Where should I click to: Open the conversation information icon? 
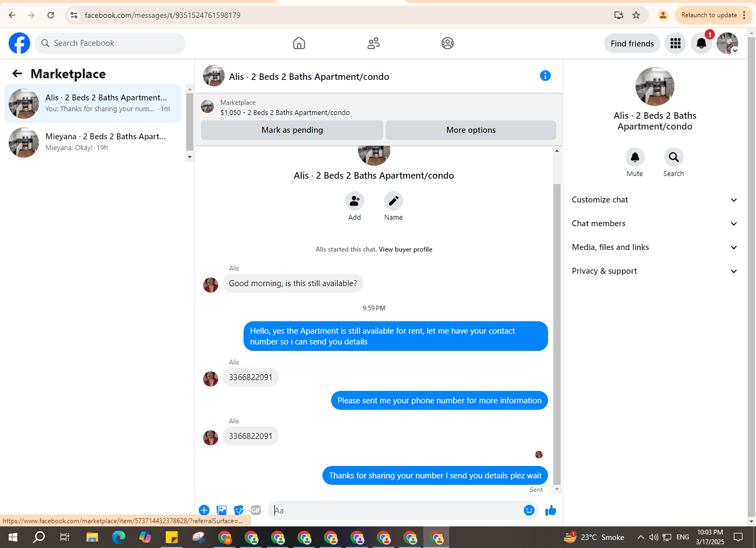(x=545, y=76)
